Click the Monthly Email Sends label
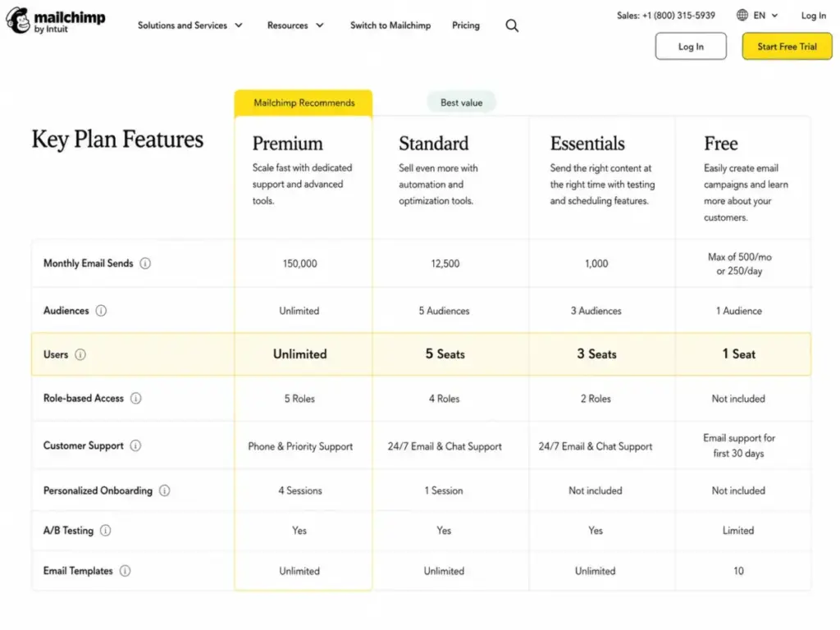 click(89, 263)
